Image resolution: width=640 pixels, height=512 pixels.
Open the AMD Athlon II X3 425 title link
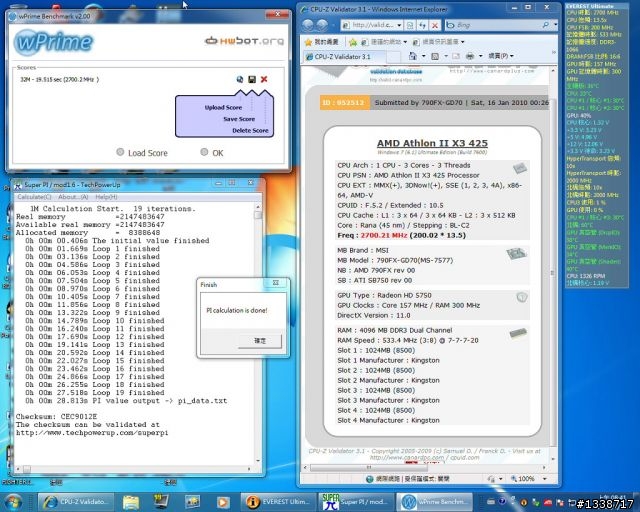tap(432, 143)
